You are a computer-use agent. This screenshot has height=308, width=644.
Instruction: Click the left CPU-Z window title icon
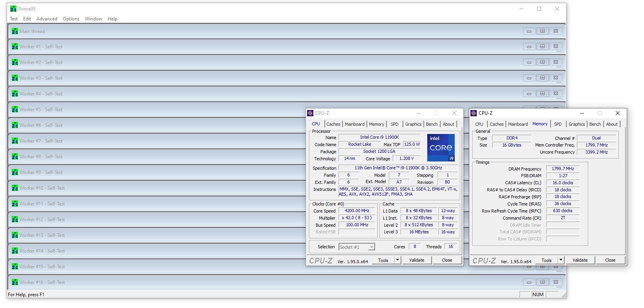point(310,113)
